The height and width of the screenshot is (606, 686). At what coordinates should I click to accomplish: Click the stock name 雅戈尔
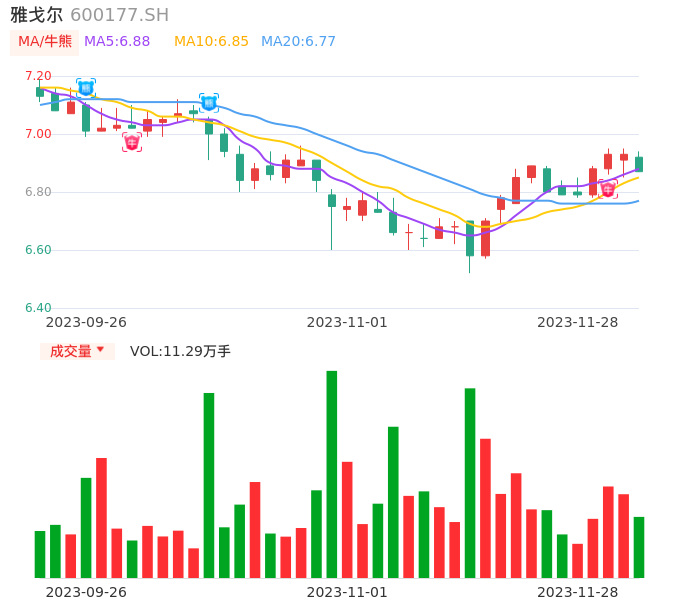[37, 15]
